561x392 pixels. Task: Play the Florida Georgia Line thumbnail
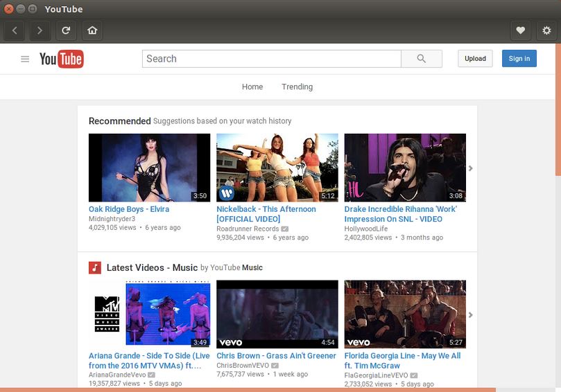pyautogui.click(x=405, y=314)
